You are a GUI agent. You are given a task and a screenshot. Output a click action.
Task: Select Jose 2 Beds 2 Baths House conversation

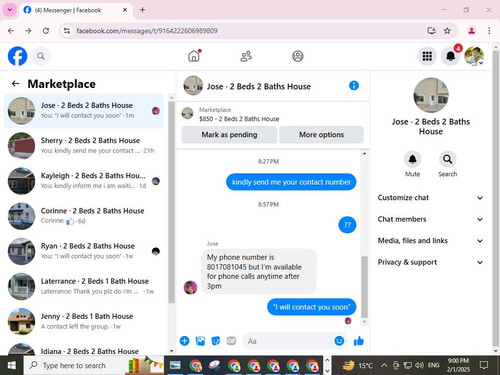point(84,111)
